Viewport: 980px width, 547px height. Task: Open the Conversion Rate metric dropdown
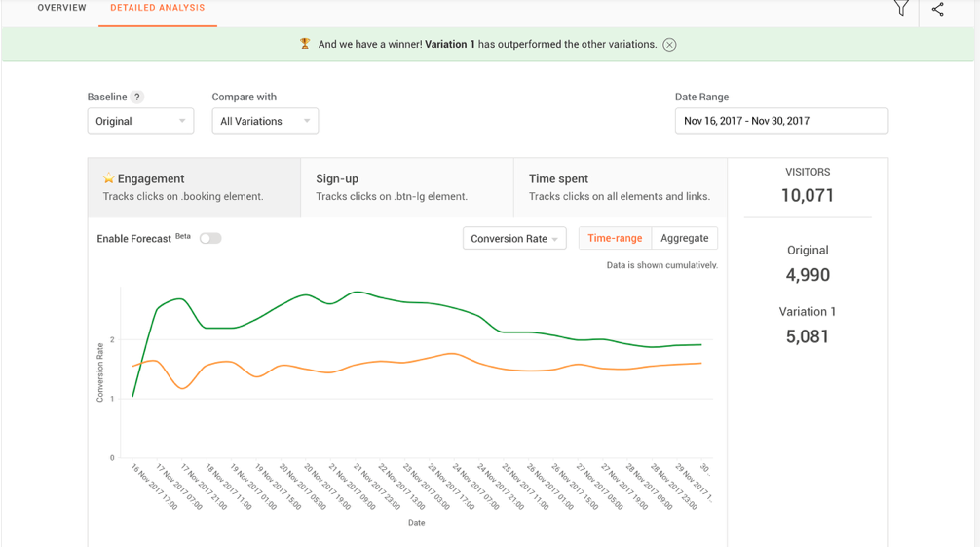(514, 239)
